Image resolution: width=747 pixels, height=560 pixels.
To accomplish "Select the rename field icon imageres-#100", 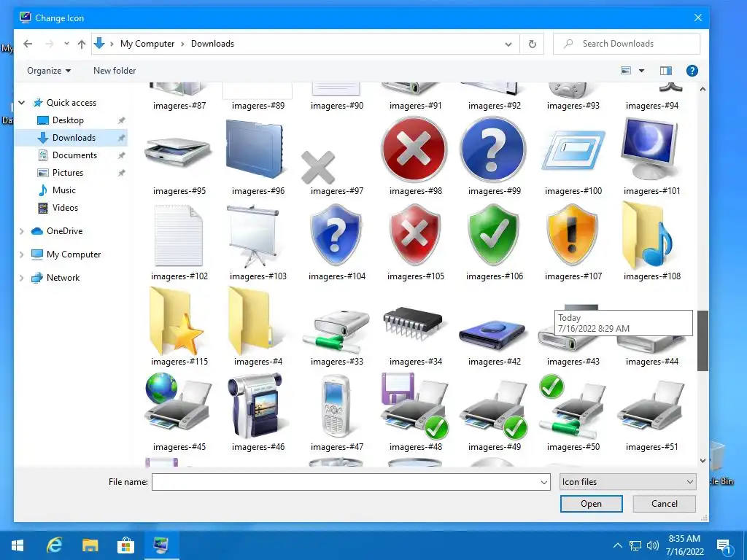I will coord(573,150).
